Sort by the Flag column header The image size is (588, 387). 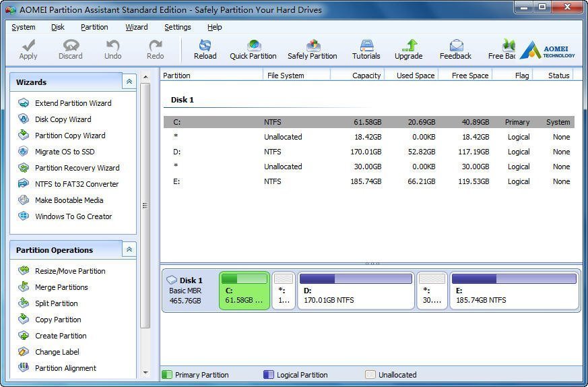point(513,76)
